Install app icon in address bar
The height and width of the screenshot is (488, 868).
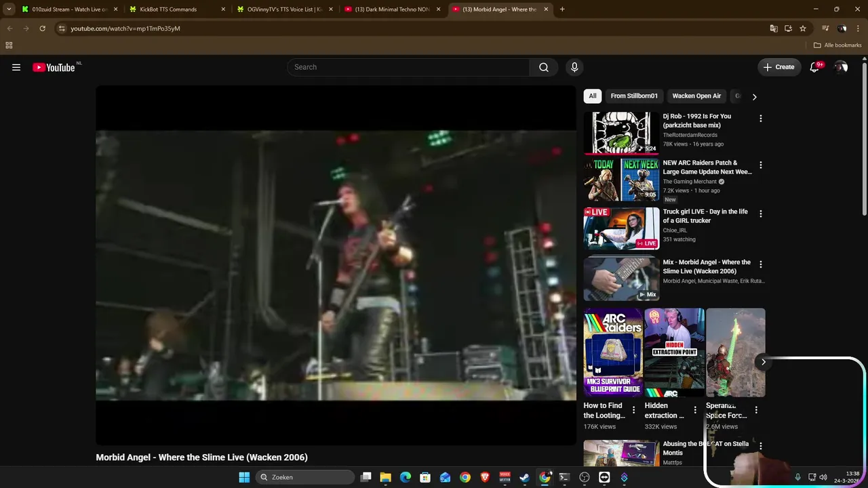coord(788,28)
